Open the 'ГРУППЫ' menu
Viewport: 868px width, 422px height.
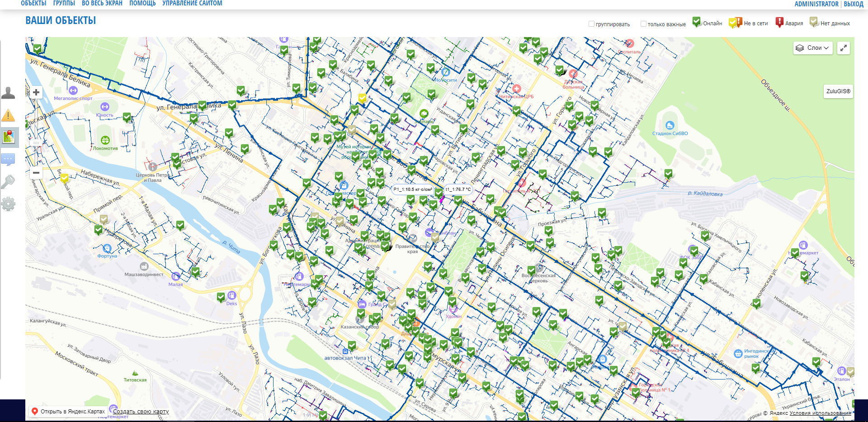point(64,4)
